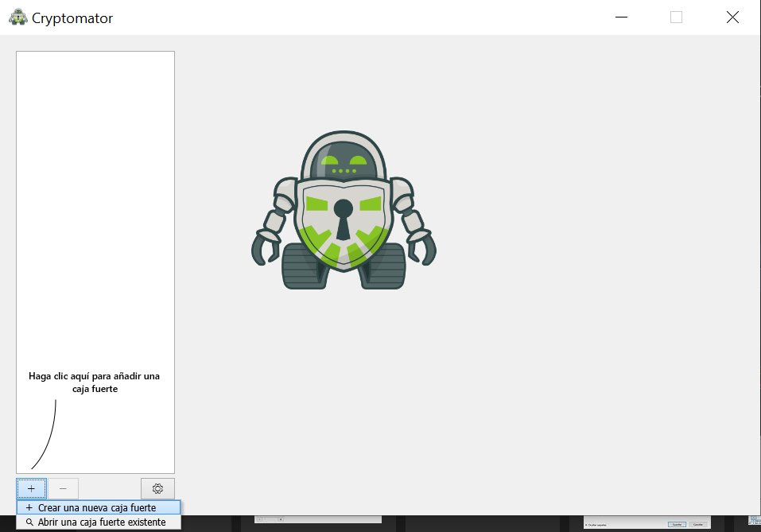Maximize the Cryptomator window
Screen dimensions: 761x532
[x=676, y=17]
